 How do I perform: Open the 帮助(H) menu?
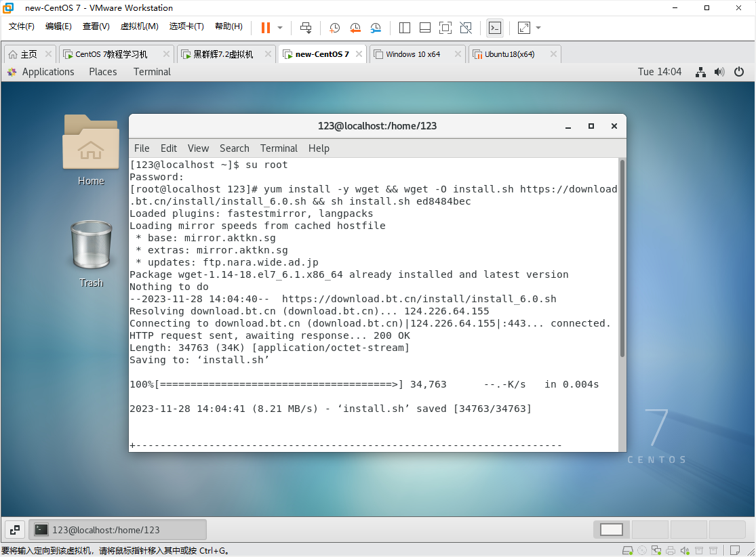tap(228, 26)
